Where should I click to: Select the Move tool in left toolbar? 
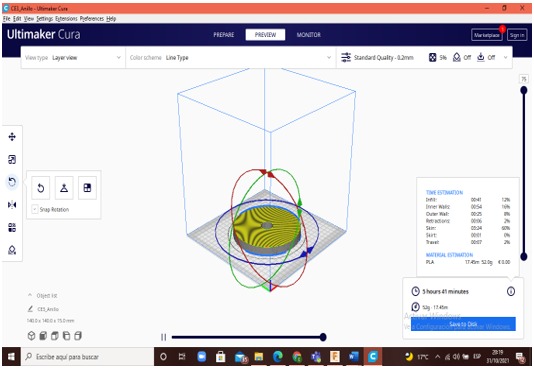tap(12, 137)
